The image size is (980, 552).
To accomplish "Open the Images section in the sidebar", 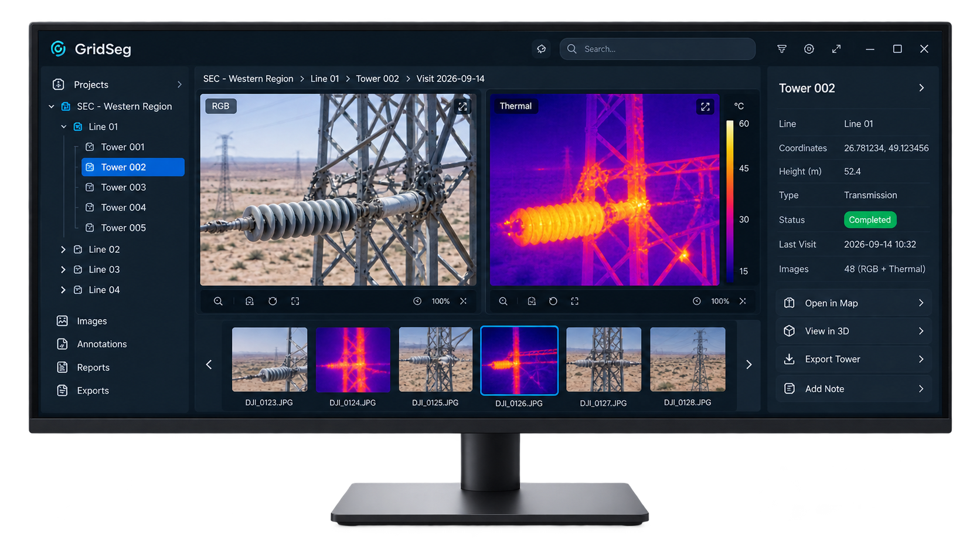I will [x=82, y=321].
